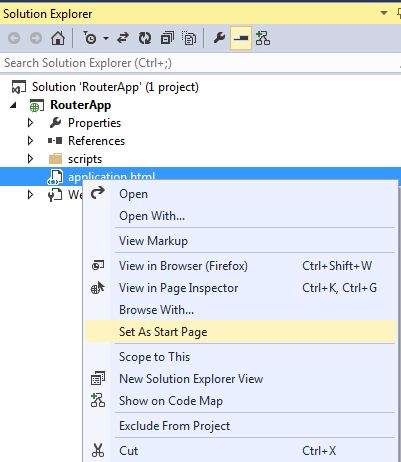
Task: Click the Code Map toolbar icon
Action: 263,38
